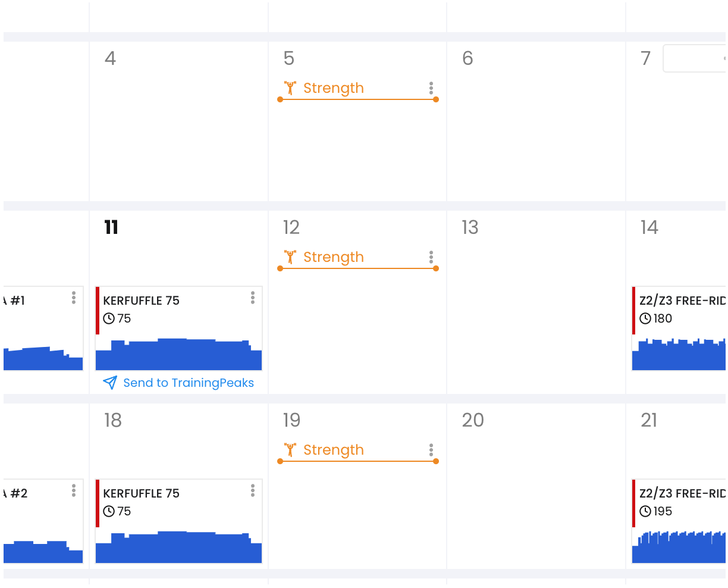Select the Z2/Z3 FREE-RIDE workout on day 21
728x588 pixels.
pyautogui.click(x=679, y=521)
